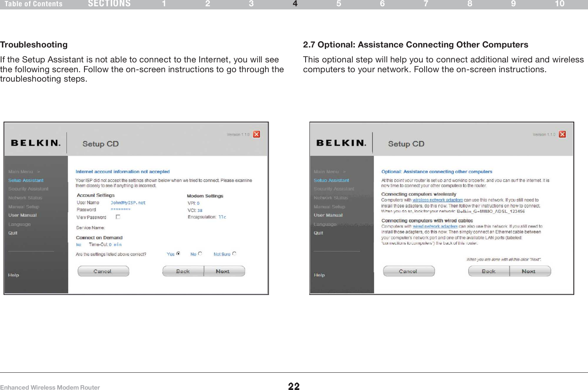Click the masked Password field
Viewport: 588px width, 390px height.
121,210
